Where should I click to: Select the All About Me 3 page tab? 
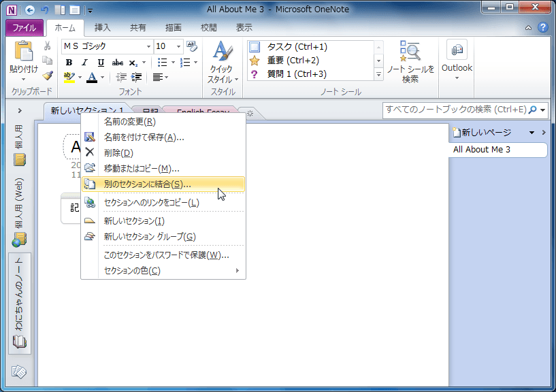498,150
